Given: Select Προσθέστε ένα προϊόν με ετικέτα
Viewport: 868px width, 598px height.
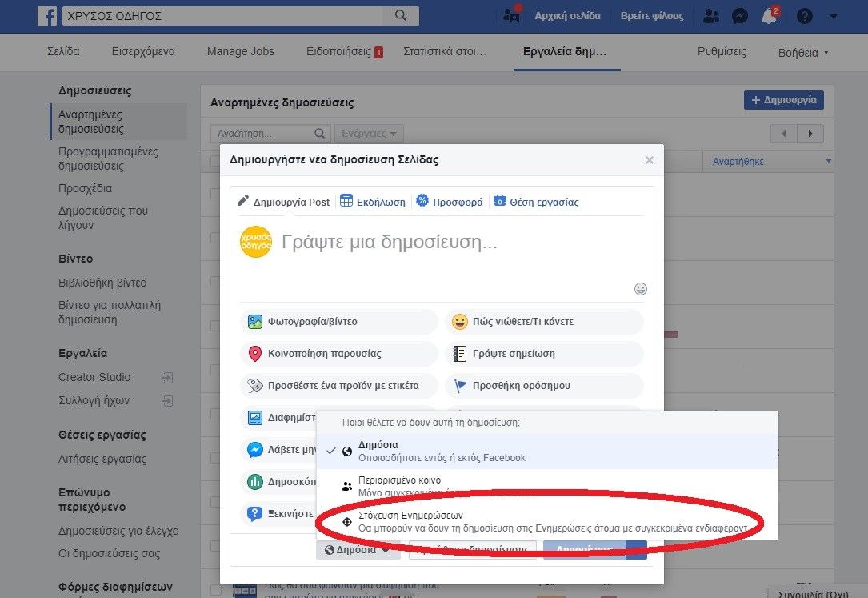Looking at the screenshot, I should 338,386.
